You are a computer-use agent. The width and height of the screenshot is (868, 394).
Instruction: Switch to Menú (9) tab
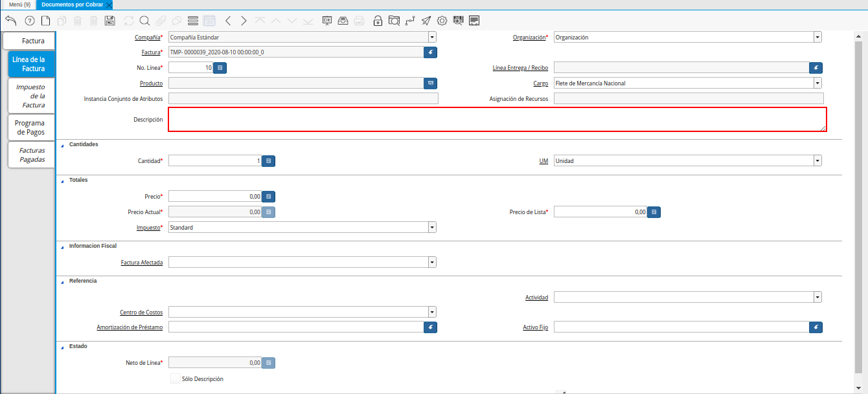click(19, 5)
